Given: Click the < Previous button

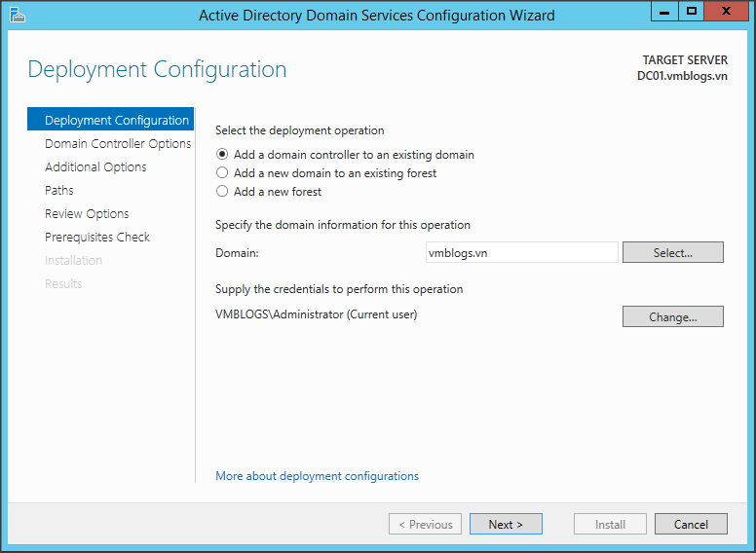Looking at the screenshot, I should click(425, 525).
